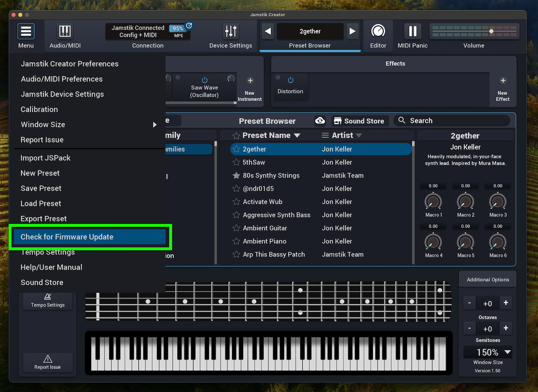Click the Macro 3 knob

(498, 201)
